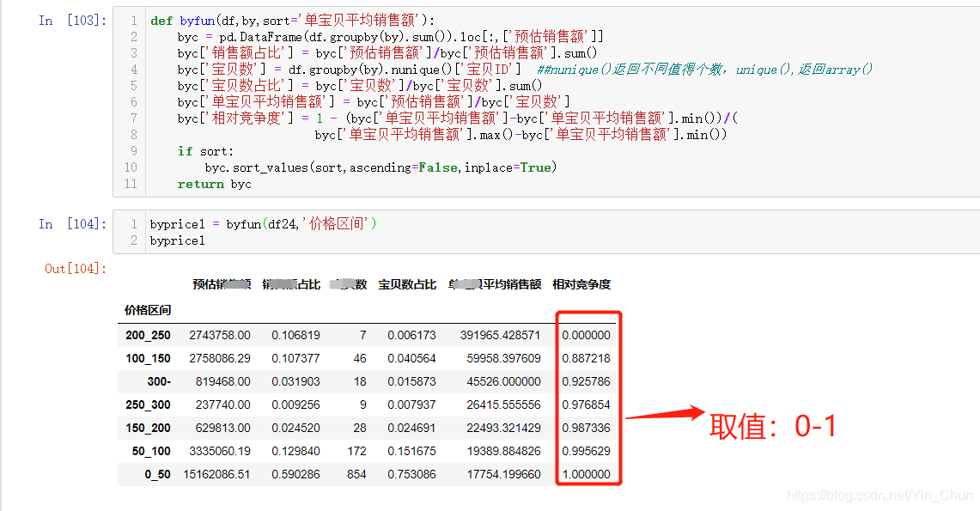Screen dimensions: 980x511
Task: Click the value 819468.00
Action: click(x=223, y=381)
